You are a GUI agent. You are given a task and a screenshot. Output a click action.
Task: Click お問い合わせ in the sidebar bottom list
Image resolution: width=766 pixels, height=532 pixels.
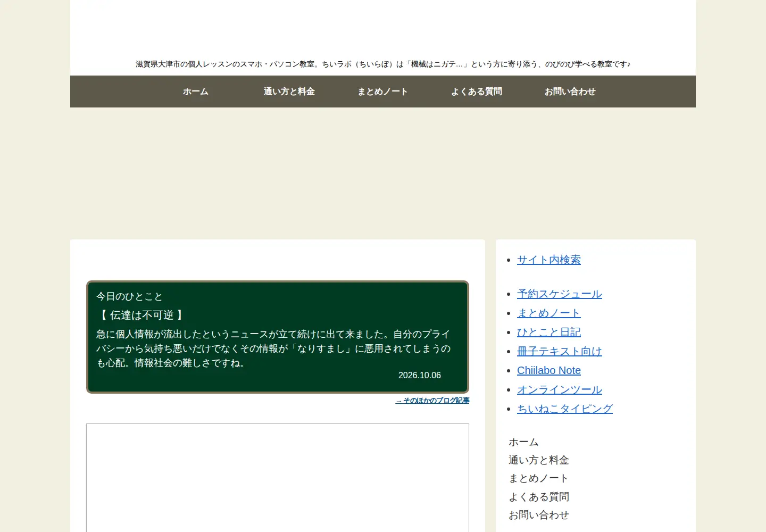(539, 515)
